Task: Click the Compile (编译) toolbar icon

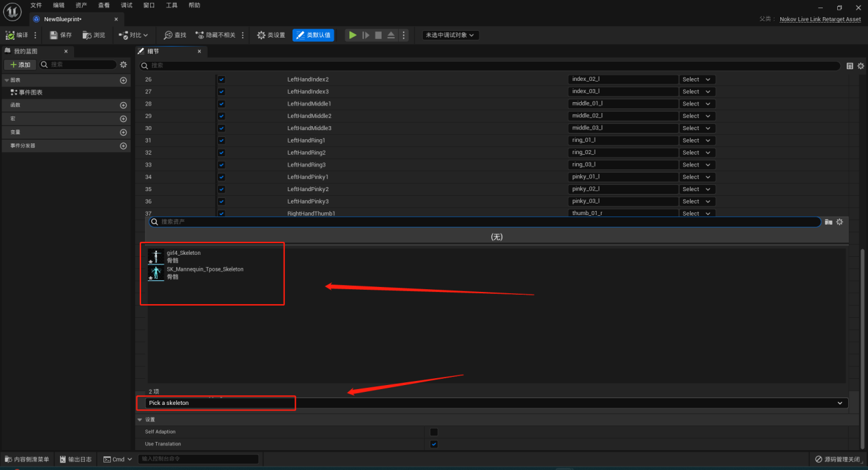Action: pos(10,35)
